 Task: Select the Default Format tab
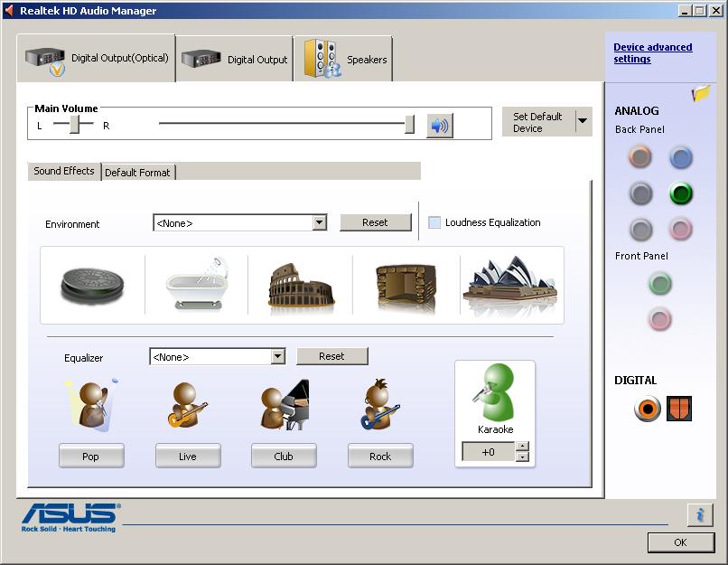137,173
